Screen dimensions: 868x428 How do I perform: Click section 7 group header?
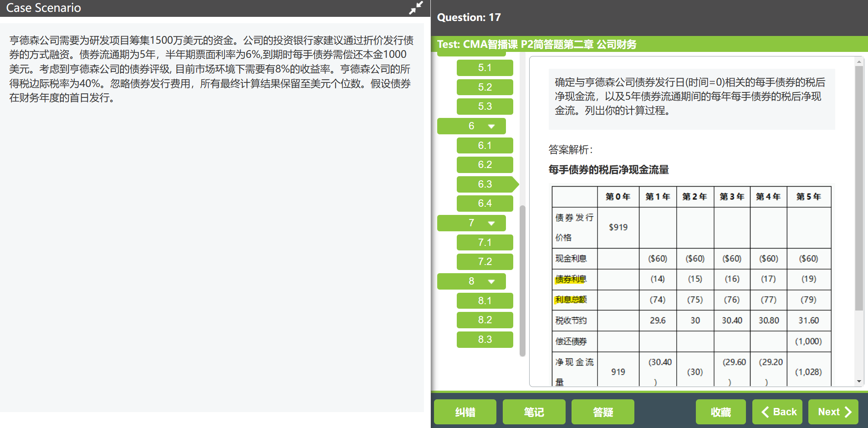click(x=471, y=223)
